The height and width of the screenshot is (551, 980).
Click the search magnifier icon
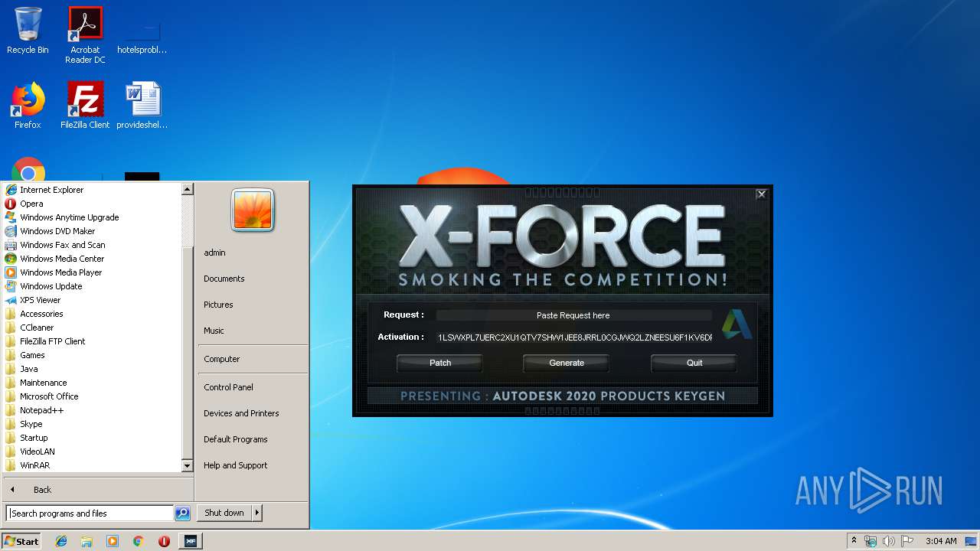click(x=182, y=514)
